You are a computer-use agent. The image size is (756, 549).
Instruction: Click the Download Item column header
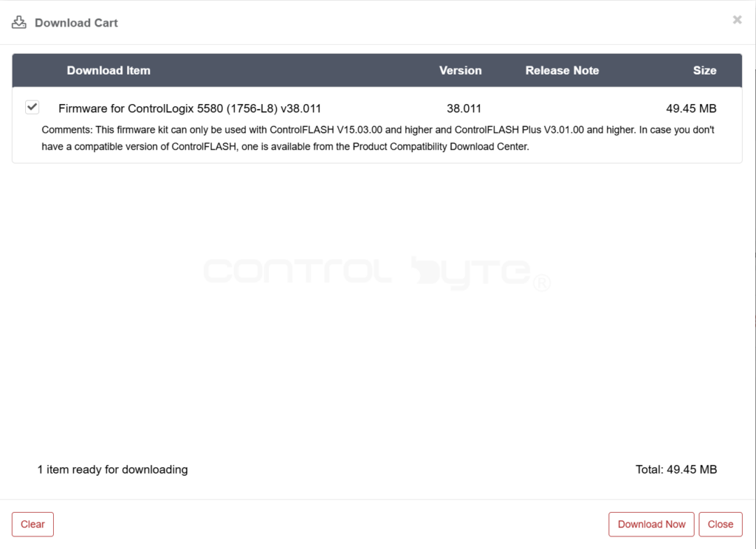pos(109,70)
